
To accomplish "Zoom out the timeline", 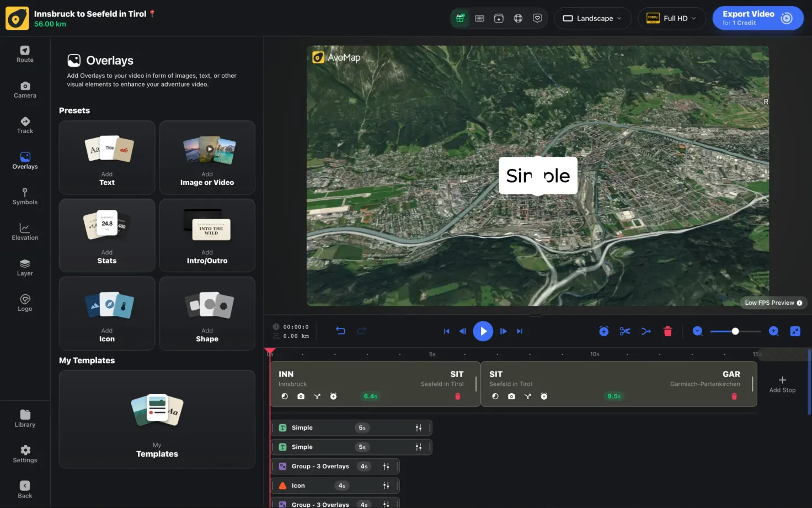I will [x=698, y=331].
